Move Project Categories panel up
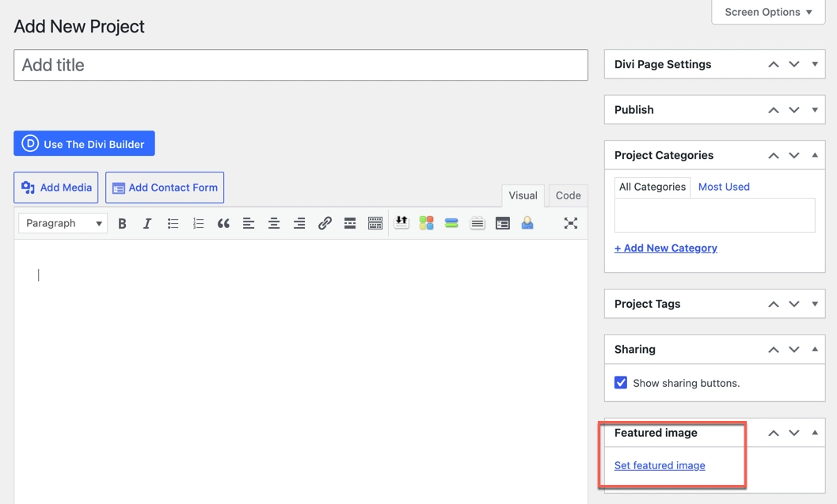The height and width of the screenshot is (504, 837). point(774,156)
